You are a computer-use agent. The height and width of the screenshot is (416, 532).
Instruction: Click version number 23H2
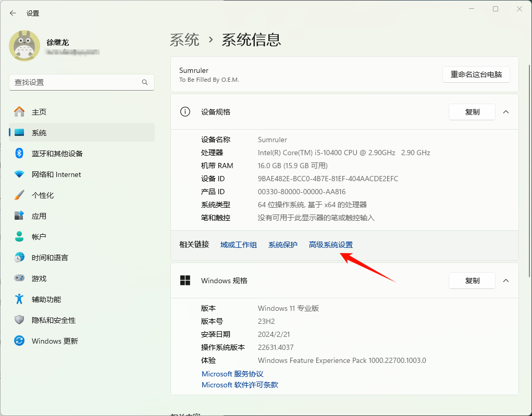(266, 321)
